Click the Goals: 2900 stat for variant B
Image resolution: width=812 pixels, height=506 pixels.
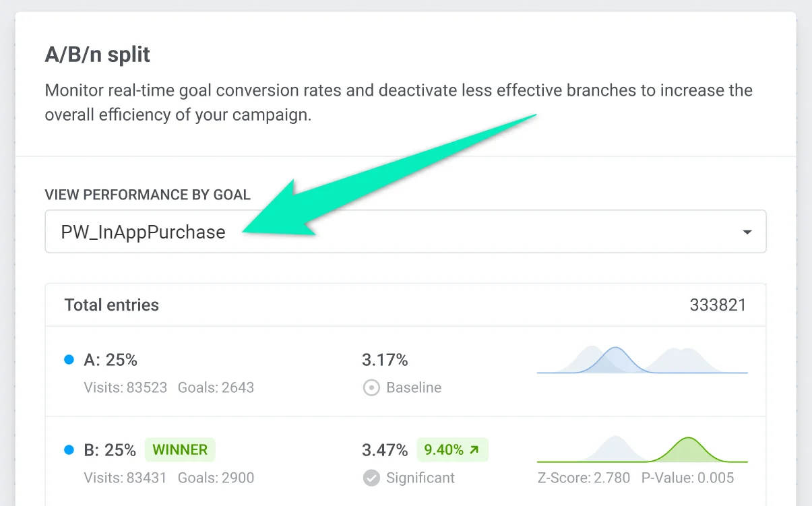216,478
